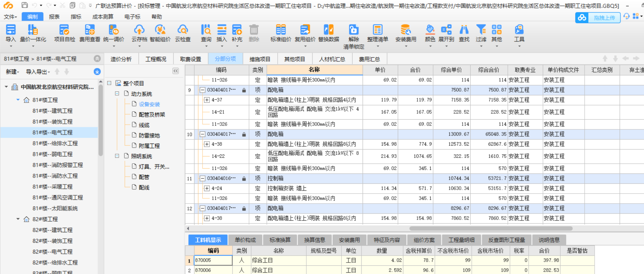Click 统一调价 unified price adjust icon
Image resolution: width=644 pixels, height=274 pixels.
tap(114, 30)
